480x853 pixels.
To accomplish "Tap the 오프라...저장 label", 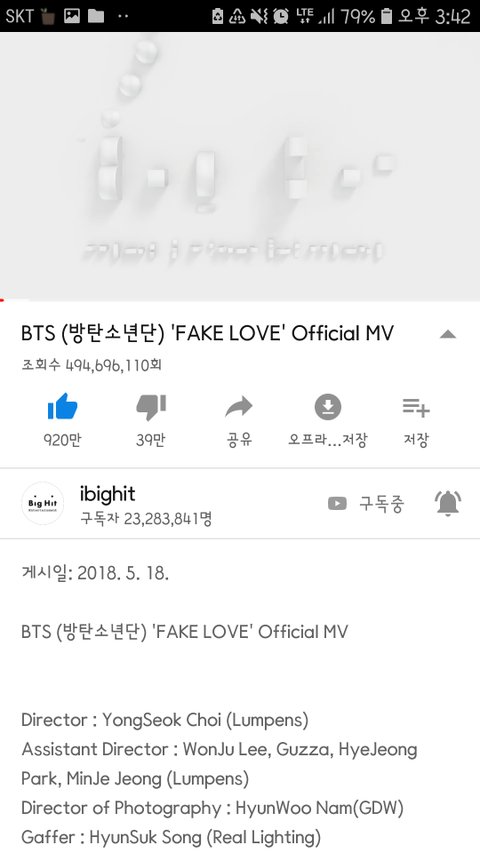I will (328, 440).
